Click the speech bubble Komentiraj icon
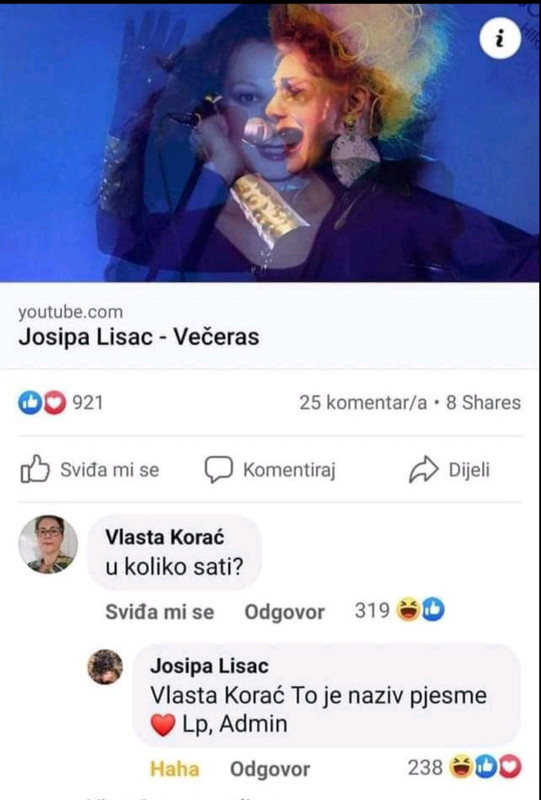The height and width of the screenshot is (800, 541). tap(218, 469)
